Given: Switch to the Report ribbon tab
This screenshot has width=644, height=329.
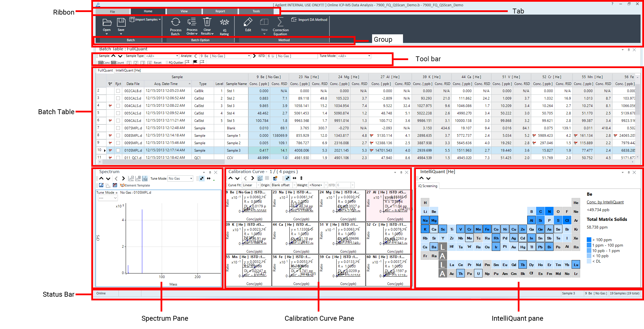Looking at the screenshot, I should pyautogui.click(x=220, y=11).
